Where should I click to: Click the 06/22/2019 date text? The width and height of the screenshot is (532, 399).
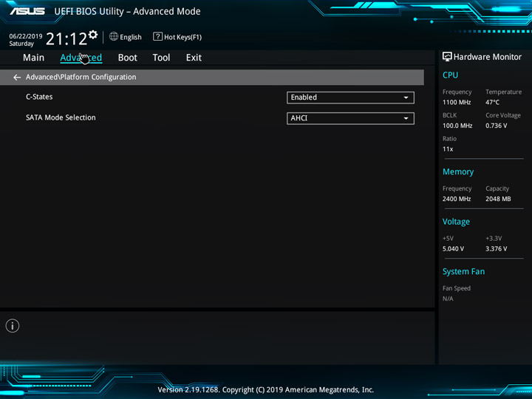tap(26, 36)
